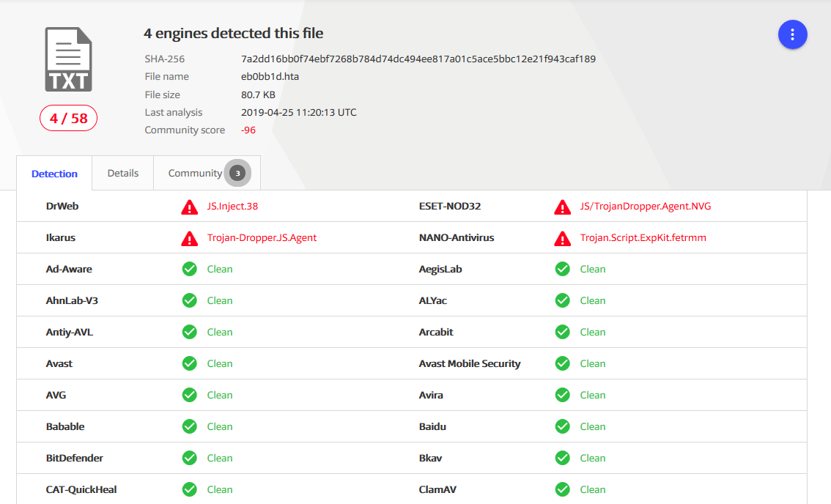Click the JS/TrojanDropper.Agent.NVG detection name
Viewport: 831px width, 504px height.
pyautogui.click(x=646, y=206)
